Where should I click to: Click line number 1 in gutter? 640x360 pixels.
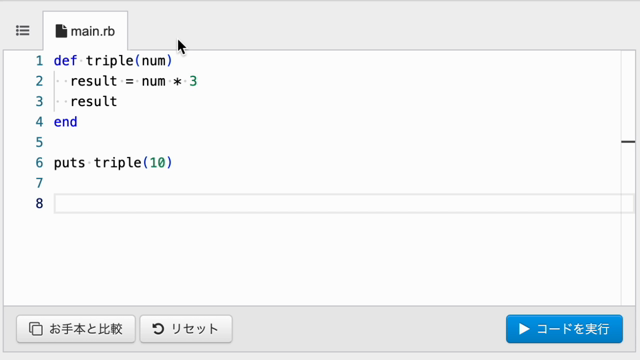[39, 61]
